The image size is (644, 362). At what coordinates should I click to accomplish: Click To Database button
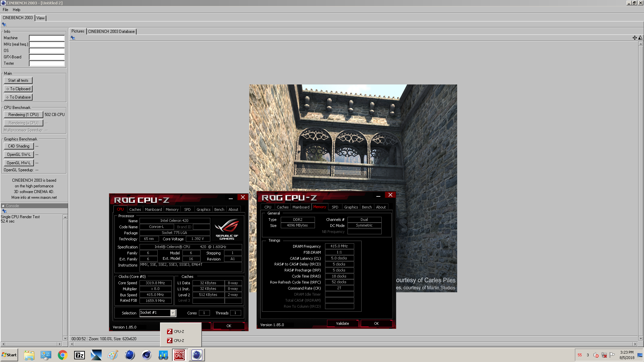point(18,97)
